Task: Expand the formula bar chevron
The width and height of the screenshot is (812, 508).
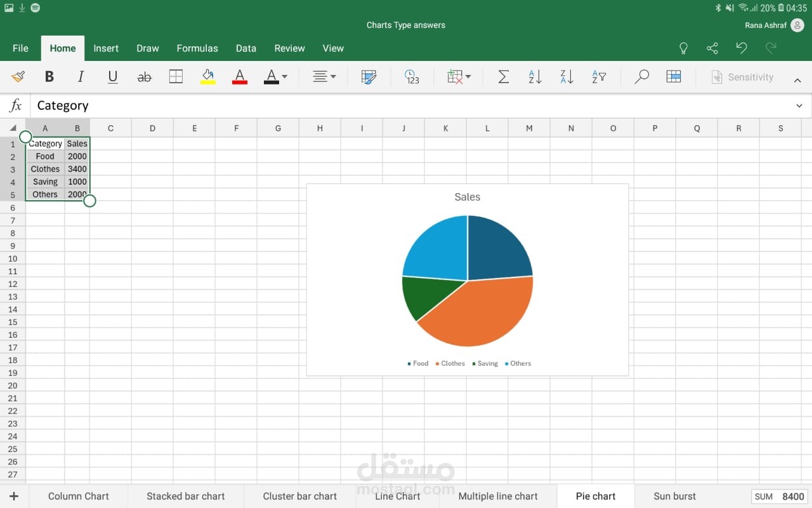Action: click(x=799, y=105)
